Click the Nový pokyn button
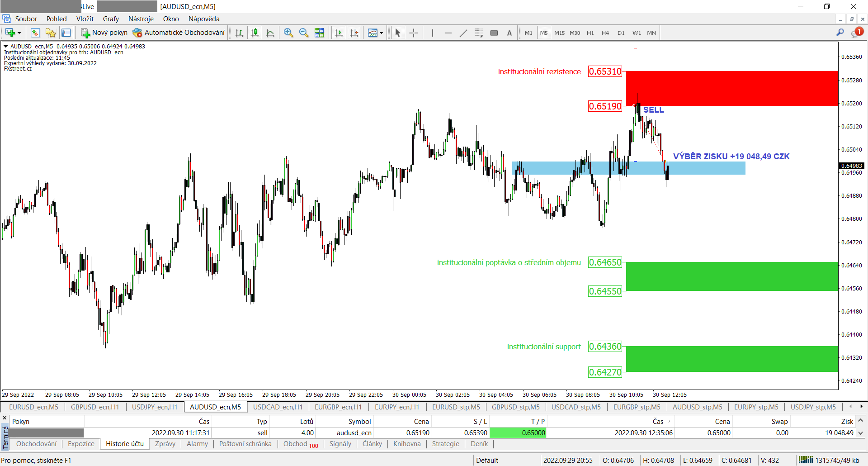 tap(104, 33)
